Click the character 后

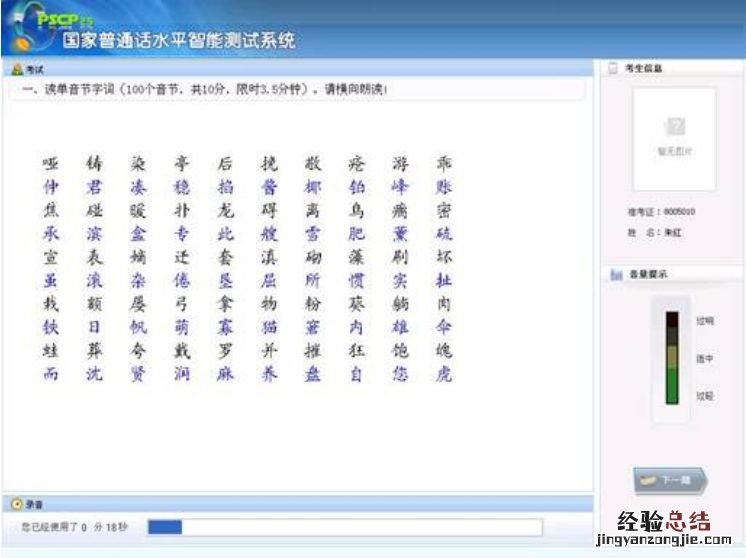(225, 164)
